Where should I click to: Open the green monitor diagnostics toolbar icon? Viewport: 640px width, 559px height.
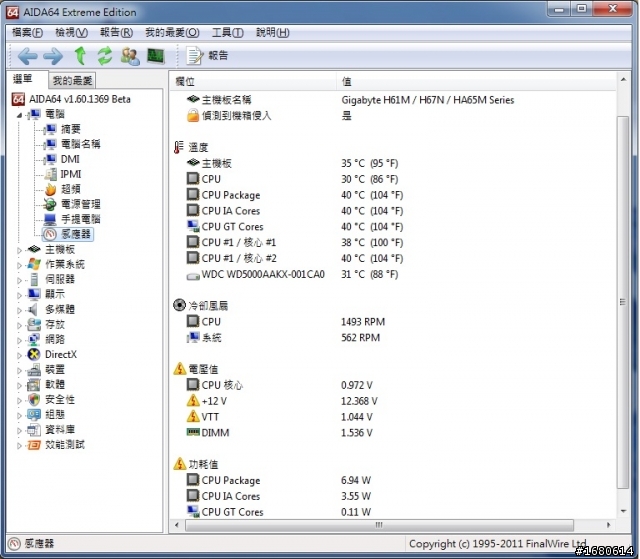point(156,56)
